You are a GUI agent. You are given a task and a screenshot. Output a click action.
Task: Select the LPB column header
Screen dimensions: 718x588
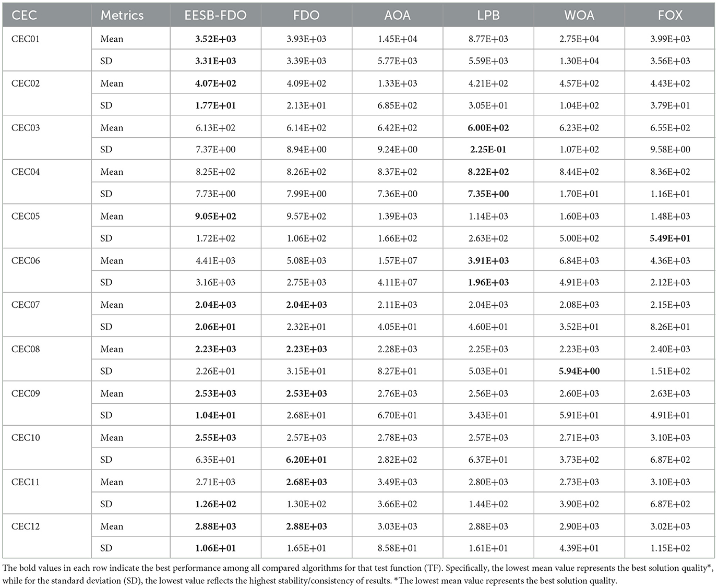coord(488,15)
